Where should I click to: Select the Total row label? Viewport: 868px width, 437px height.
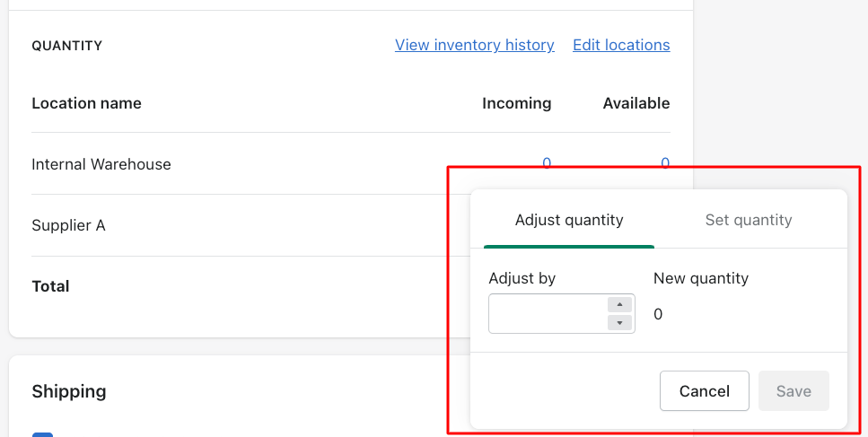click(50, 286)
